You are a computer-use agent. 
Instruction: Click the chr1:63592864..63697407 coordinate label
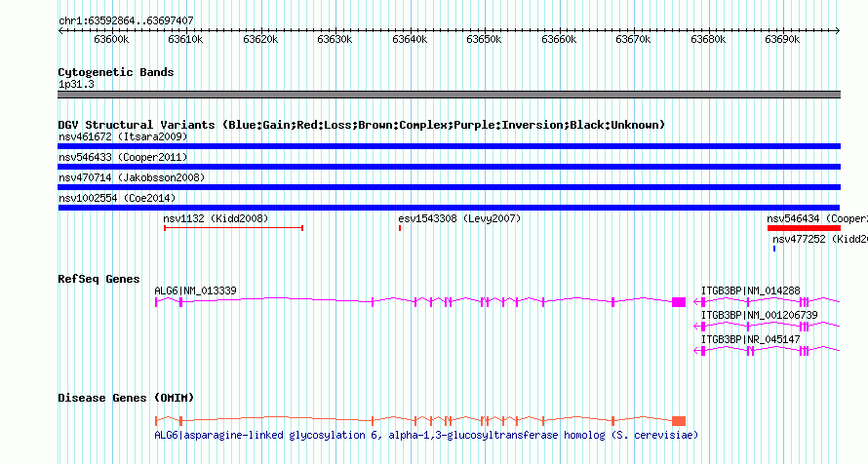click(x=126, y=20)
